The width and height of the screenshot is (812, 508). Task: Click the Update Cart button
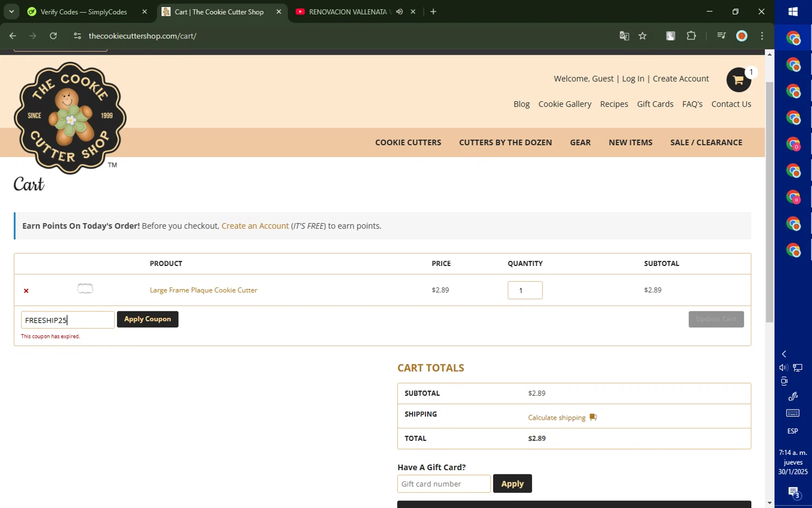pos(716,319)
